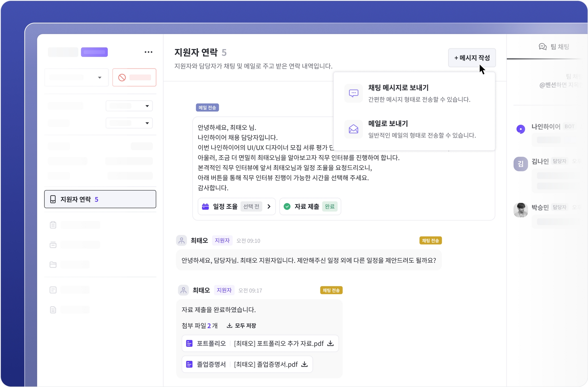
Task: Click the chat message speech bubble icon
Action: click(x=353, y=94)
